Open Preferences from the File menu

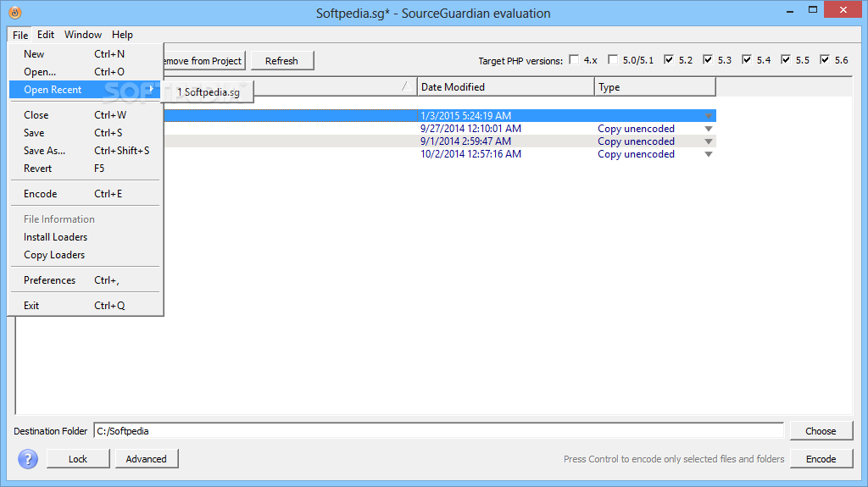86,280
